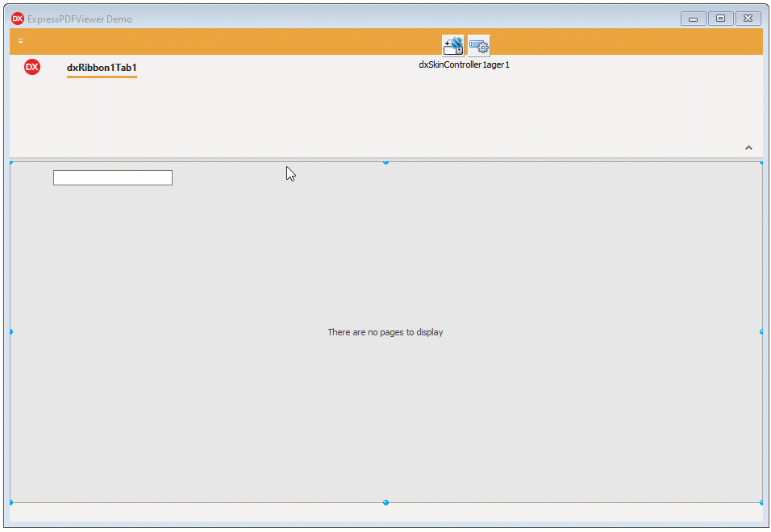Click the restore window button
Viewport: 771px width, 532px height.
[720, 18]
